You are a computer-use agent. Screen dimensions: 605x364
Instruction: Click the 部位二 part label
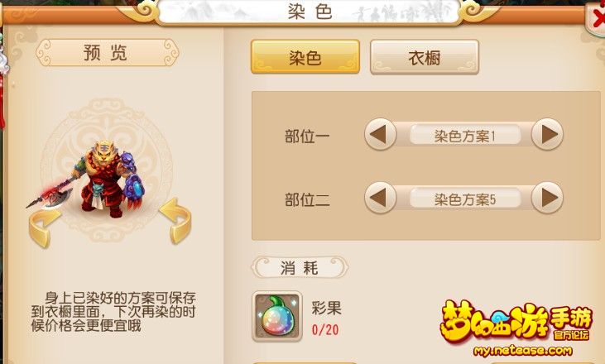pyautogui.click(x=307, y=199)
